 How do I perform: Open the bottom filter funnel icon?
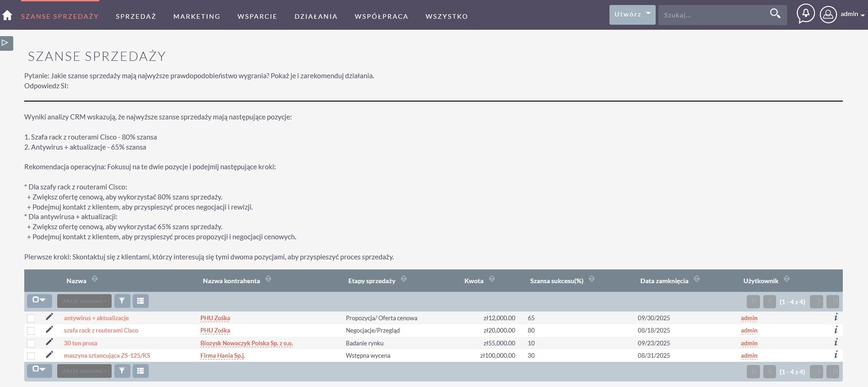(x=122, y=371)
